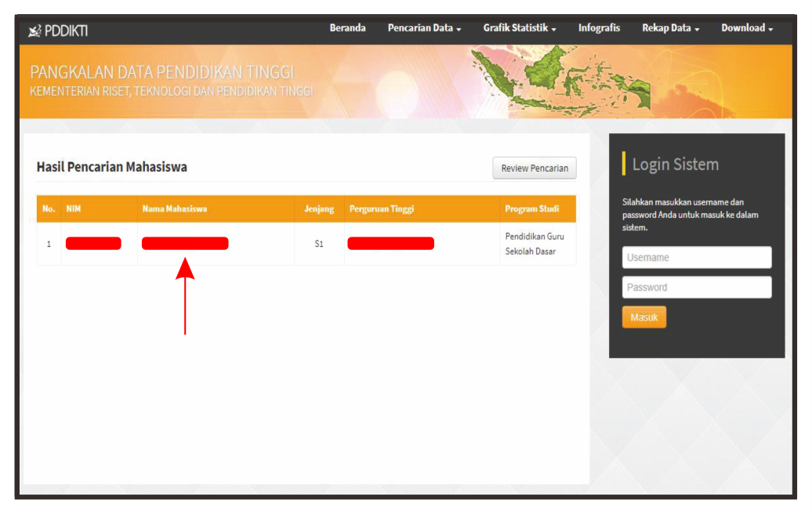Click the Masuk login button
This screenshot has height=511, width=812.
tap(643, 317)
